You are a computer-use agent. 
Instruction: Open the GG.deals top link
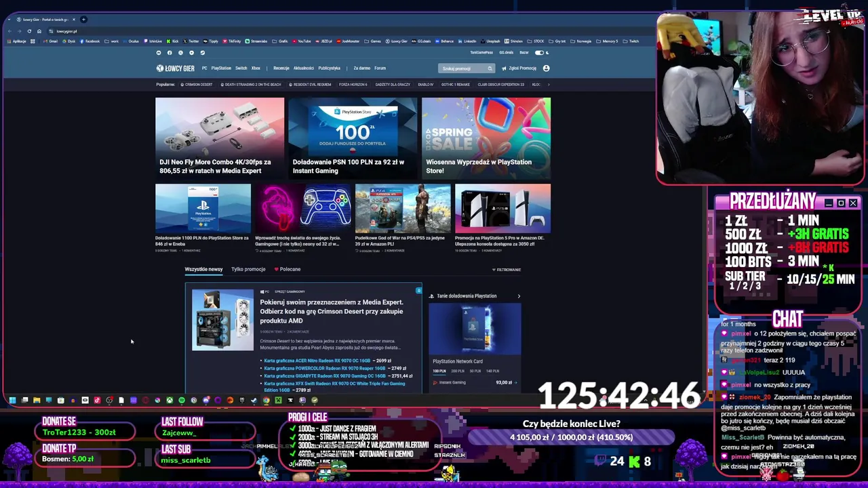click(506, 52)
